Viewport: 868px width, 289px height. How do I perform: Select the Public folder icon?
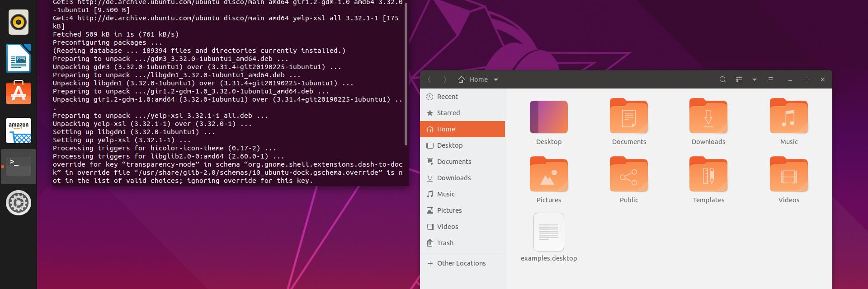pyautogui.click(x=629, y=174)
